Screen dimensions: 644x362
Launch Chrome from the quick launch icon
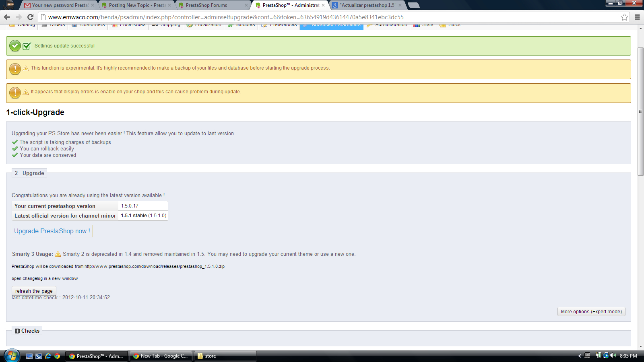click(57, 356)
